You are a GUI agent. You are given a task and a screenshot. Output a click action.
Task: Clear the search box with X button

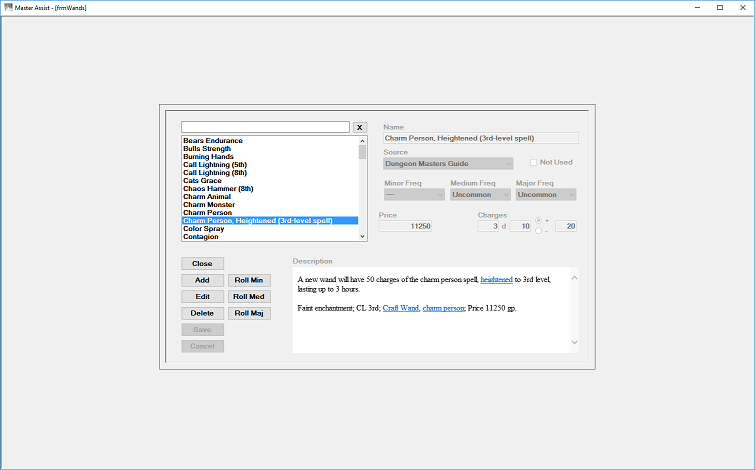tap(360, 128)
